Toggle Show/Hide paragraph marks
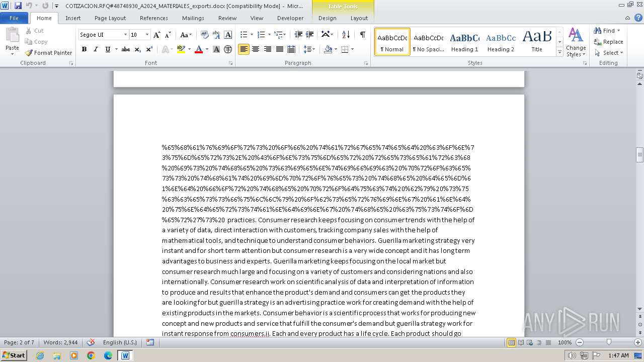Viewport: 644px width, 362px height. tap(362, 35)
